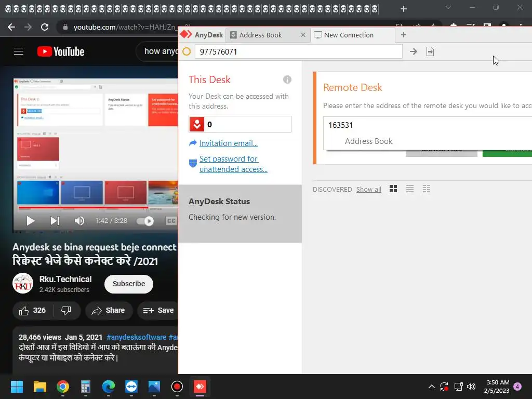This screenshot has width=532, height=399.
Task: Click the AnyDesk Status panel
Action: (x=240, y=214)
